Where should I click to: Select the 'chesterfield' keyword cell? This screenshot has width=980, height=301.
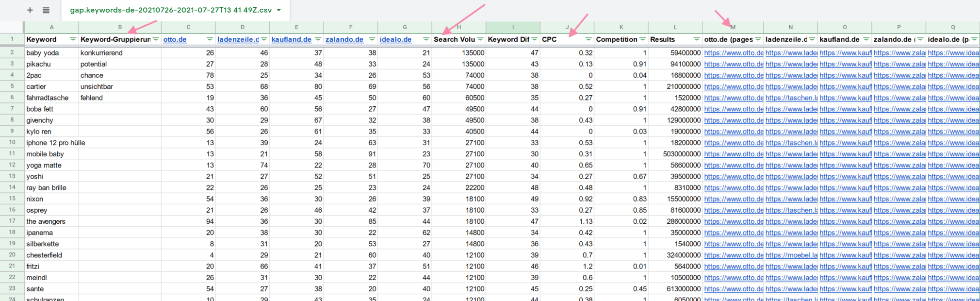(x=51, y=255)
